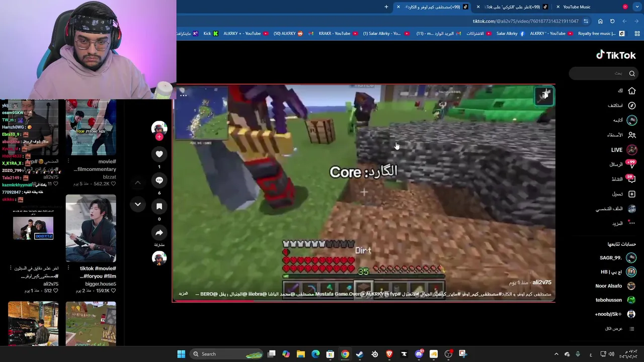This screenshot has width=644, height=362.
Task: Open the Royalty free music bookmark
Action: (x=601, y=34)
